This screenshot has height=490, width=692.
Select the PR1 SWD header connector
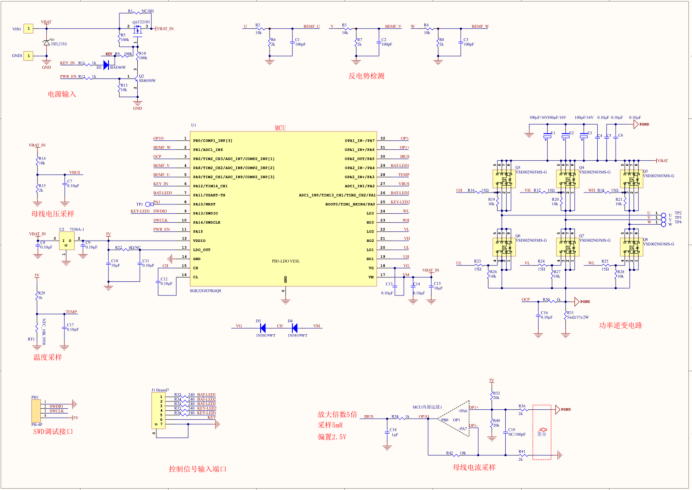[x=36, y=411]
